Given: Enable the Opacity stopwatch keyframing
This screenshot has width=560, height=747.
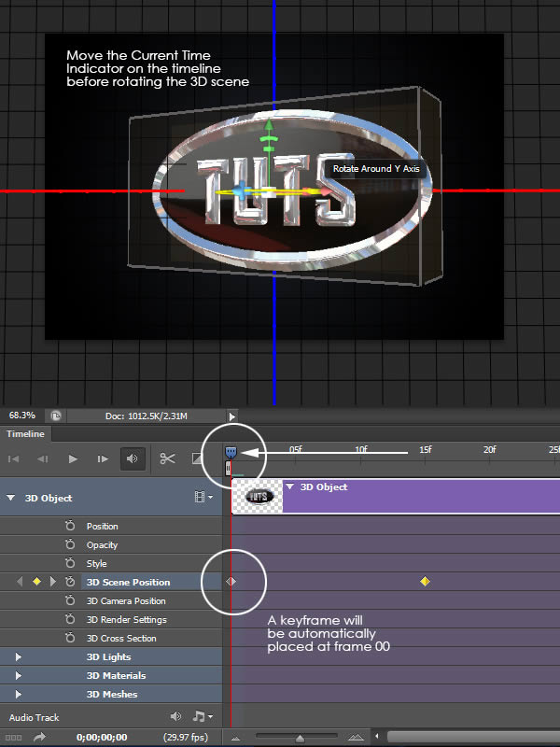Looking at the screenshot, I should pyautogui.click(x=70, y=544).
